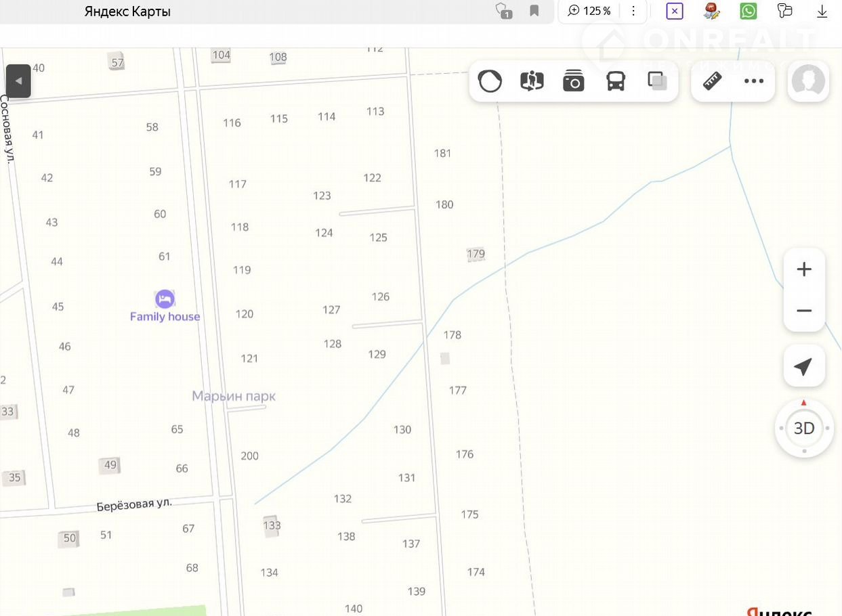The width and height of the screenshot is (842, 616).
Task: Open browser downloads
Action: [x=822, y=11]
